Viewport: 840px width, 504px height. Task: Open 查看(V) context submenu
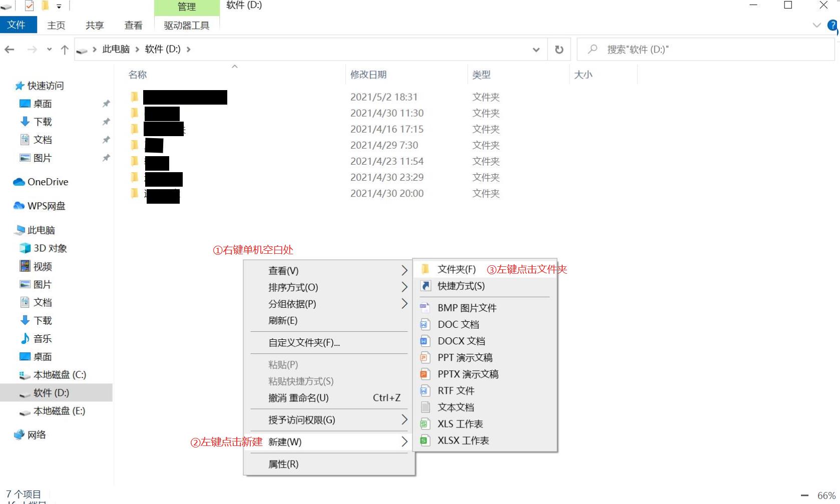[x=329, y=271]
